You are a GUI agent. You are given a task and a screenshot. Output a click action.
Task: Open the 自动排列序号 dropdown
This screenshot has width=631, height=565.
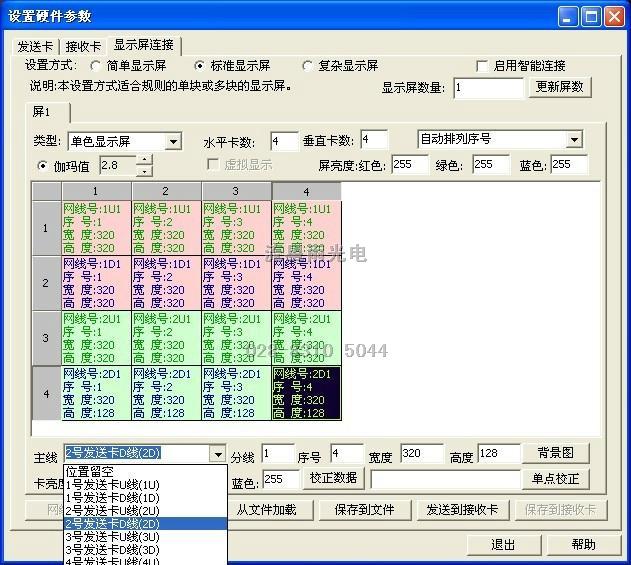point(573,140)
